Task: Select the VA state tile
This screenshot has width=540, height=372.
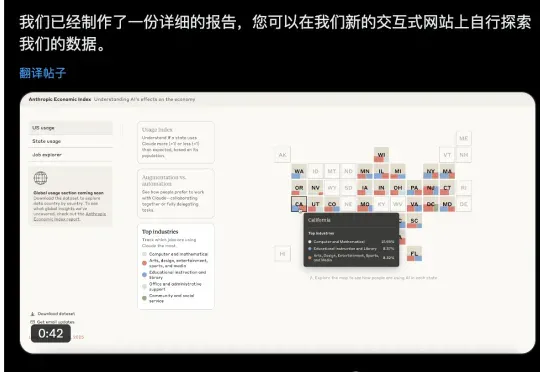Action: click(414, 204)
